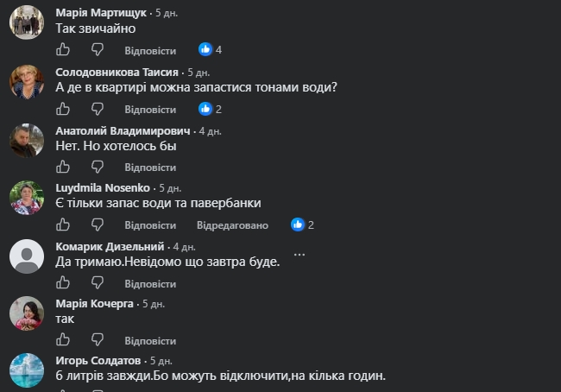Image resolution: width=561 pixels, height=392 pixels.
Task: View likes count on Солодовникова Таисия's comment
Action: point(211,109)
